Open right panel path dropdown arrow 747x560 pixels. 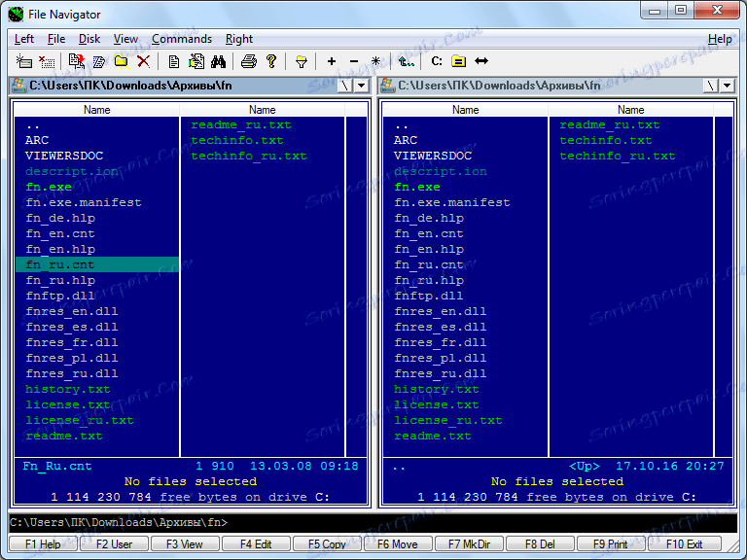coord(728,86)
